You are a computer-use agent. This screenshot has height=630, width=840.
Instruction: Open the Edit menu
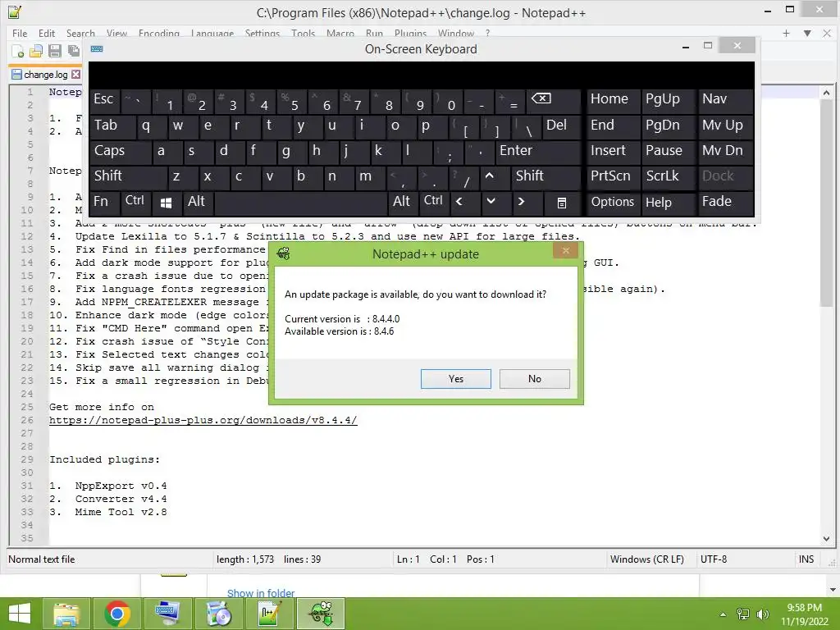coord(47,33)
